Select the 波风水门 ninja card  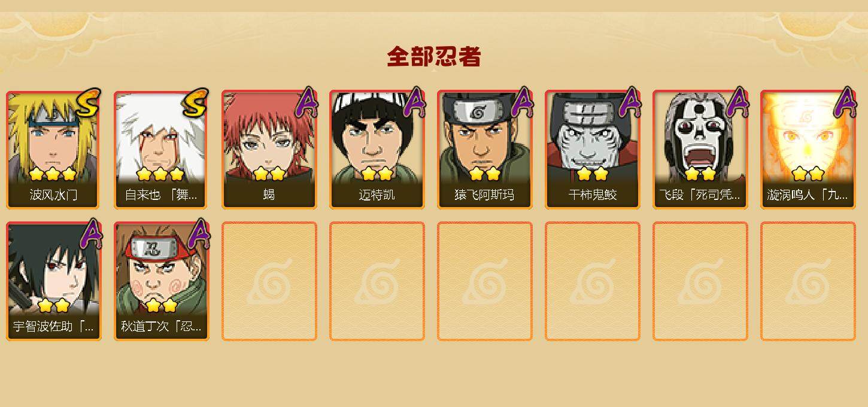tap(53, 150)
